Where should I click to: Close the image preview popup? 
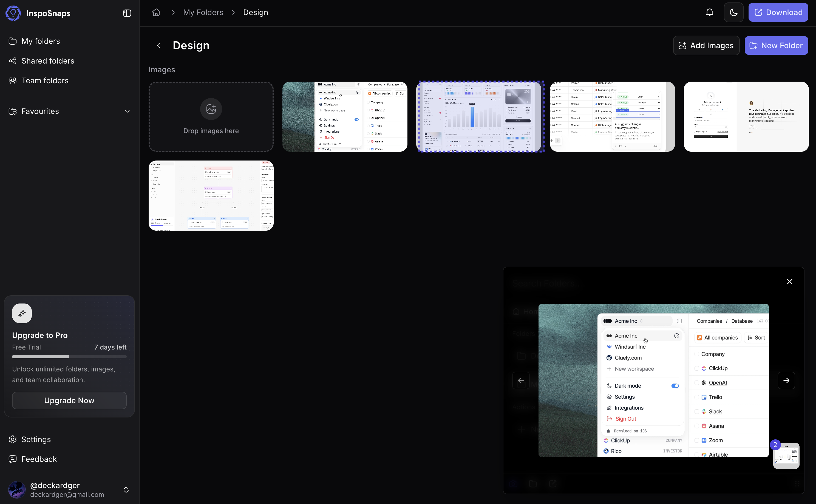point(789,282)
